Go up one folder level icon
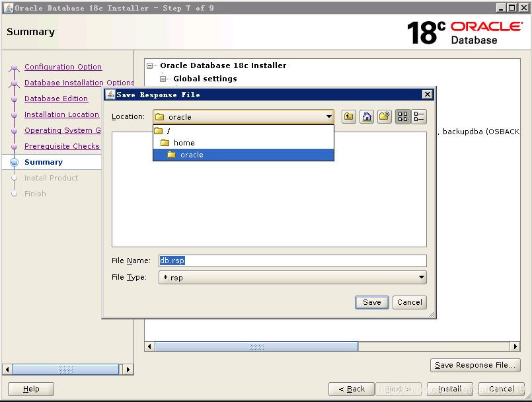 pos(348,117)
